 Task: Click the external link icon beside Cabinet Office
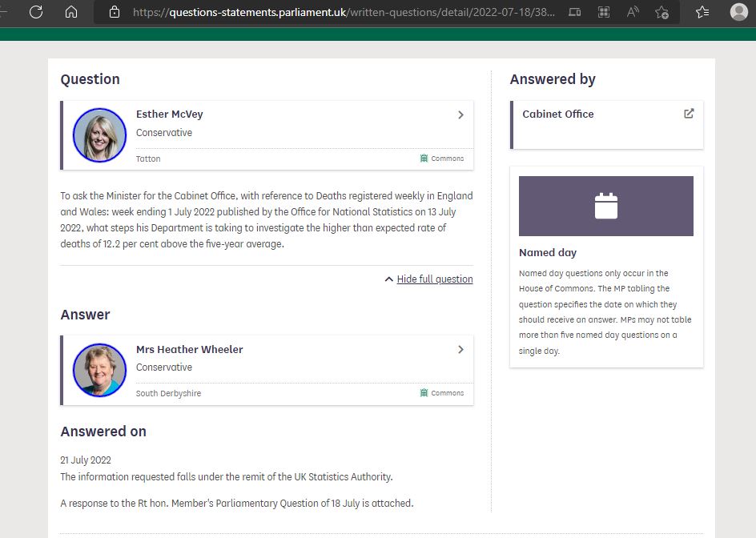pyautogui.click(x=689, y=114)
